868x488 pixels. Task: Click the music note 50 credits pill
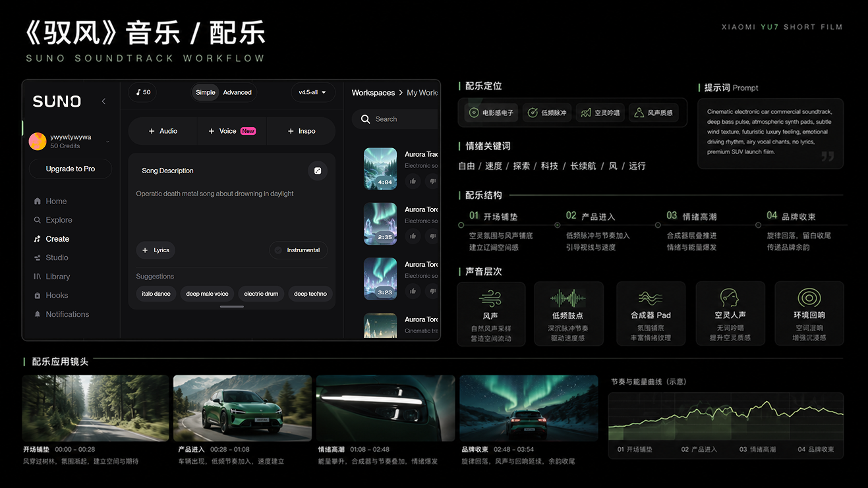[143, 92]
